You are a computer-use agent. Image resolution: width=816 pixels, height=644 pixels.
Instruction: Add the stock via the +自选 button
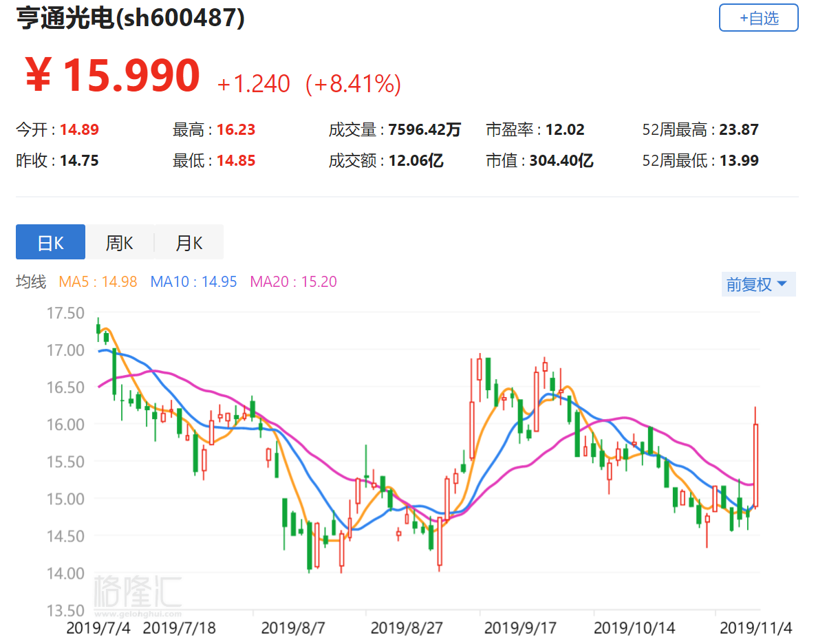click(x=758, y=18)
